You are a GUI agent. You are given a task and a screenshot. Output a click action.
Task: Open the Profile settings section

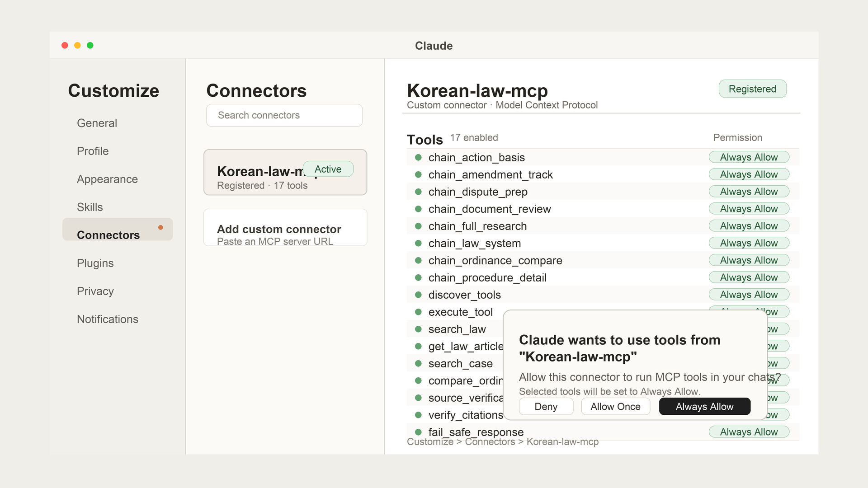click(x=93, y=151)
